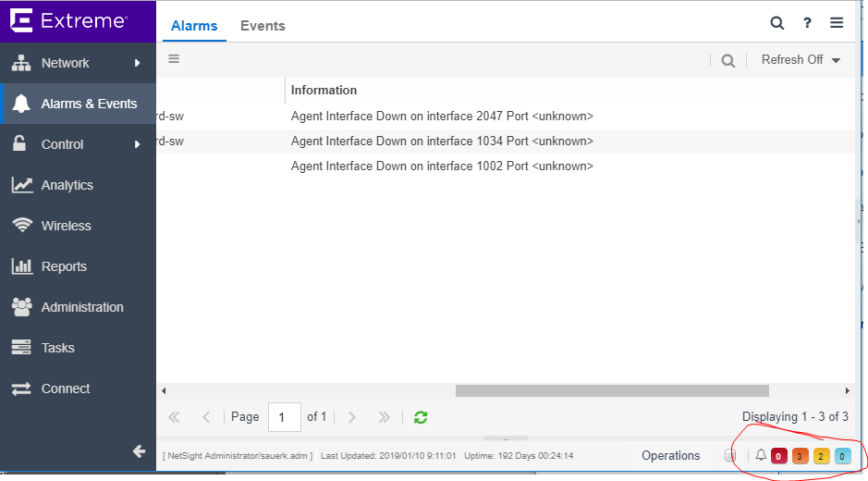Click the page number input field

284,417
